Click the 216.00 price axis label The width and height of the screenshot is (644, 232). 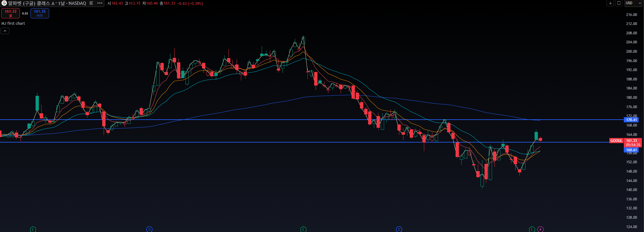[x=631, y=14]
